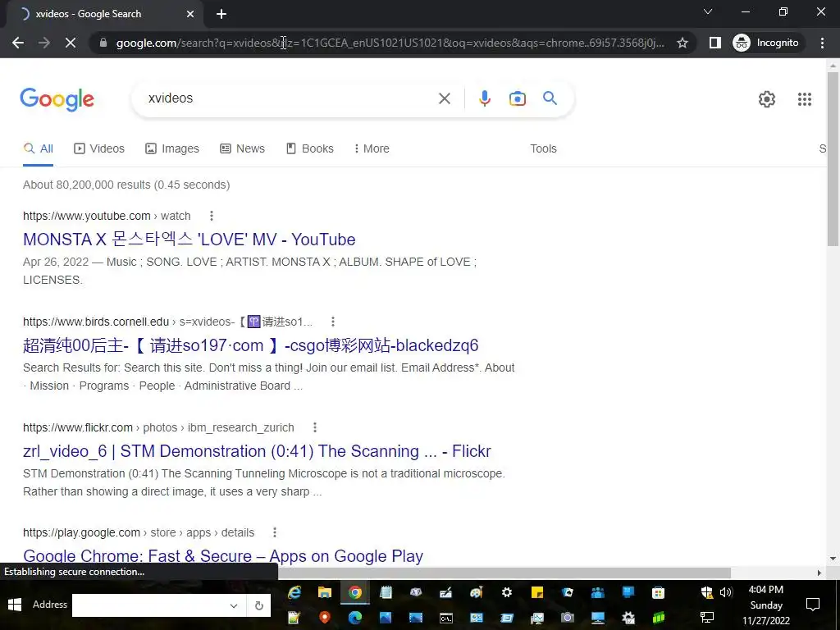The image size is (840, 630).
Task: Open Chrome side panel icon
Action: (x=714, y=43)
